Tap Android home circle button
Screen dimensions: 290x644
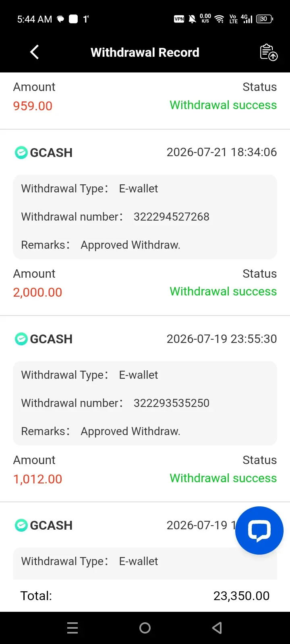(145, 628)
